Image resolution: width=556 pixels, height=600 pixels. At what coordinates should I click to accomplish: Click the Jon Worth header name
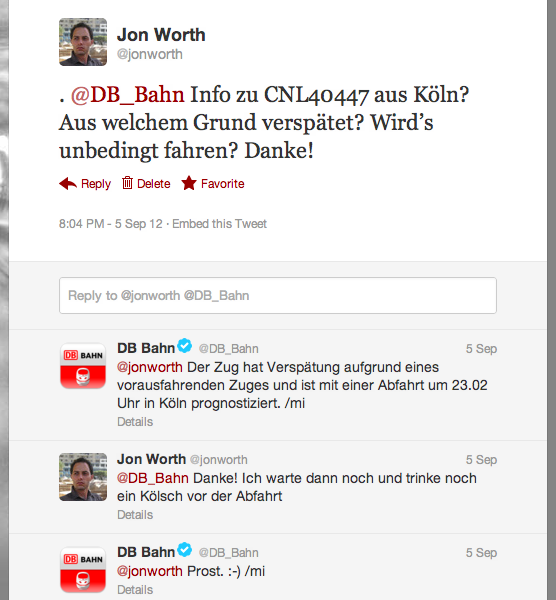161,34
